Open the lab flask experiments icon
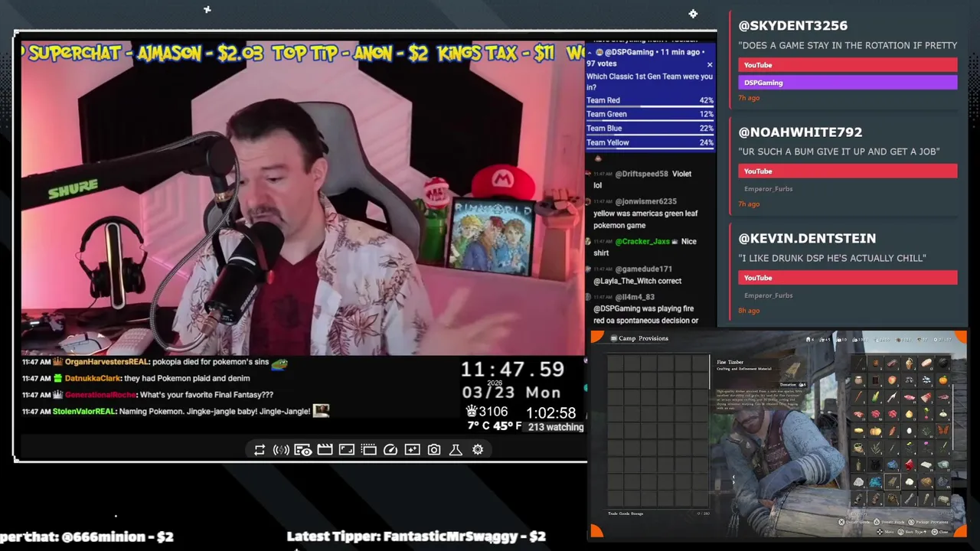Image resolution: width=980 pixels, height=551 pixels. click(x=456, y=450)
